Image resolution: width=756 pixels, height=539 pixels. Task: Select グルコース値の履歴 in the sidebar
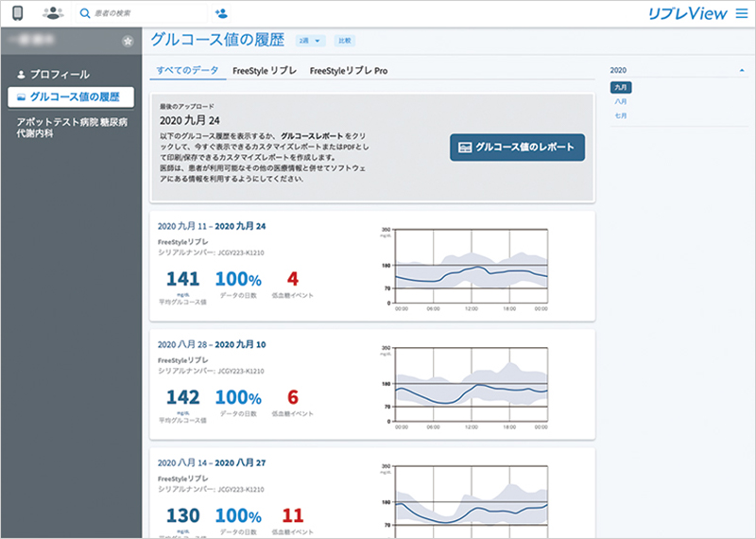(x=71, y=97)
